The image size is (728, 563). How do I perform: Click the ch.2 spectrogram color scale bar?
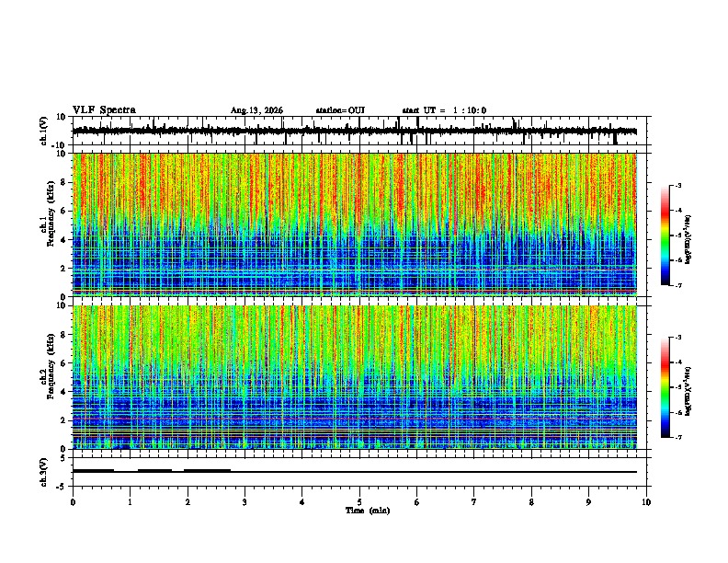(x=665, y=387)
